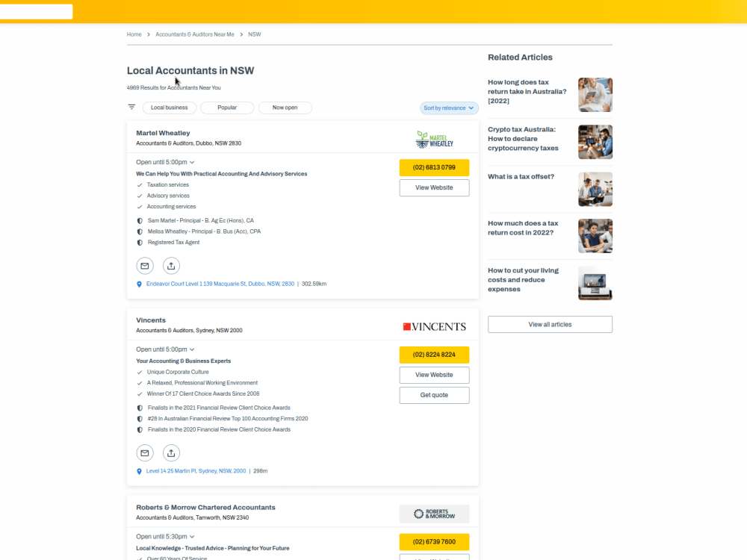Click map pin icon for Martin Pl address
747x560 pixels.
[x=139, y=471]
